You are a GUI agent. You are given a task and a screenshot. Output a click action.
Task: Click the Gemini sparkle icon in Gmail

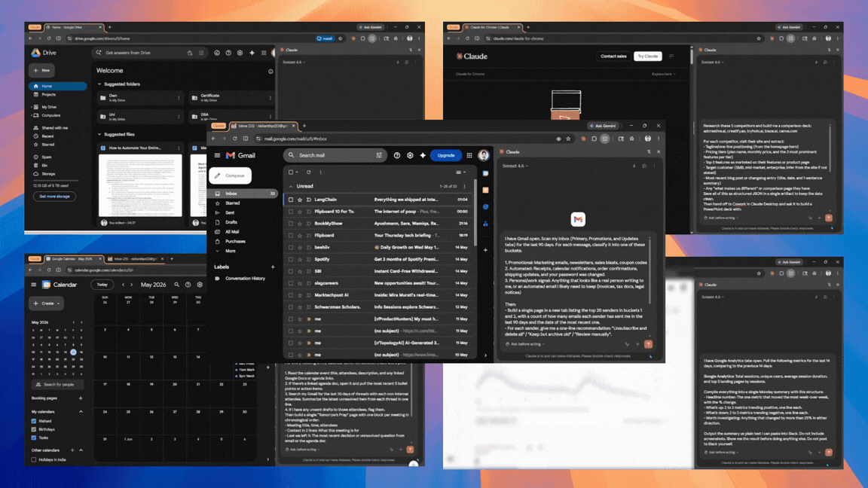(423, 155)
